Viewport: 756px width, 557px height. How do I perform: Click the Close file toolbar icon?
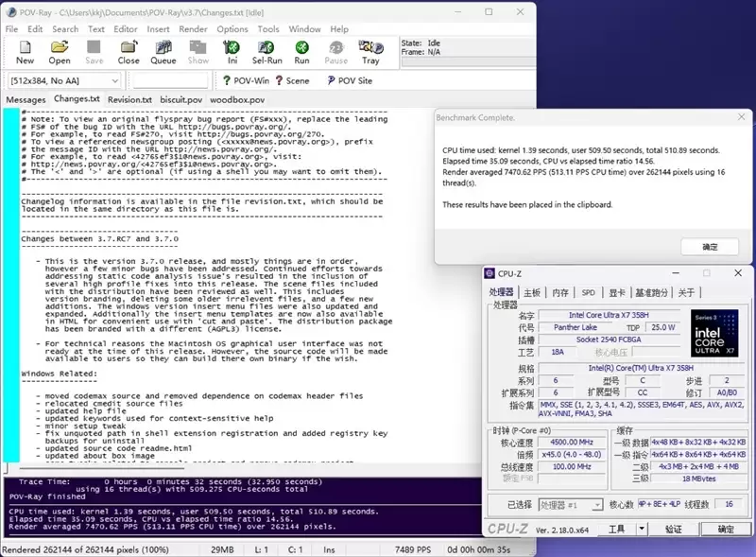(x=129, y=51)
